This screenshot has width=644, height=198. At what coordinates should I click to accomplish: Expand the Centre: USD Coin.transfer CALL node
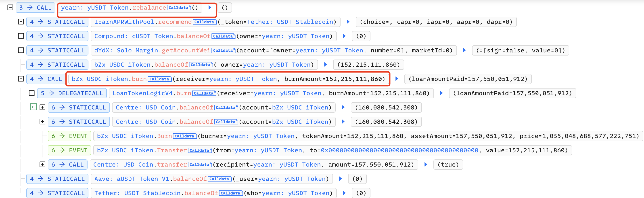click(42, 164)
